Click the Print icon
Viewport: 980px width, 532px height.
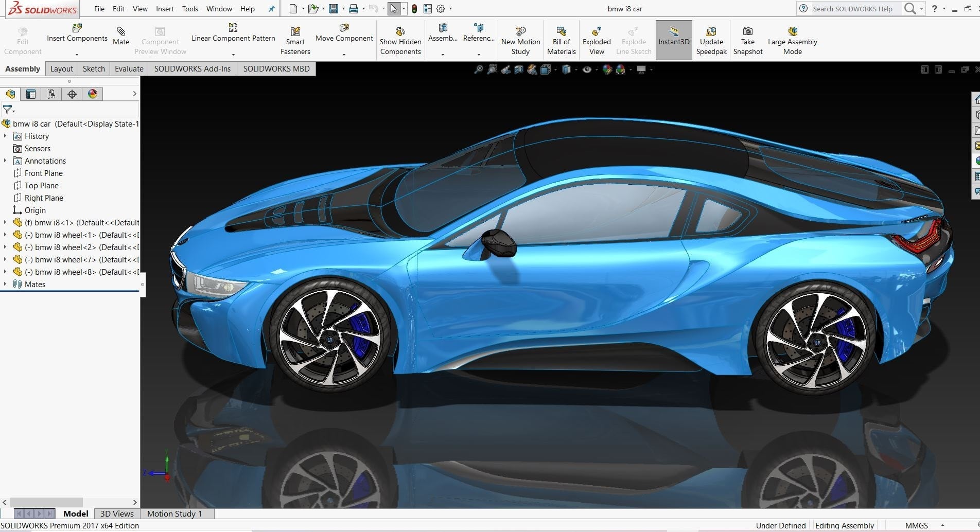(354, 9)
